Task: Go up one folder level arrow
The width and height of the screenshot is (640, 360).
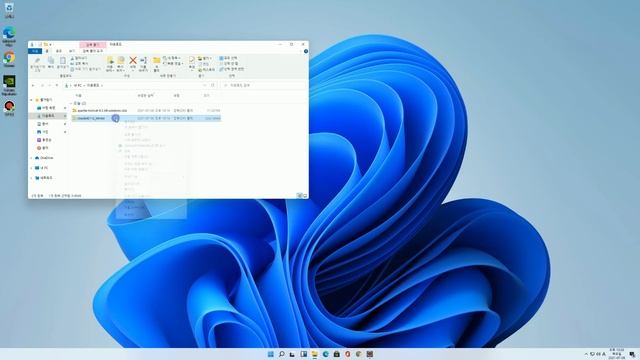Action: [x=57, y=85]
